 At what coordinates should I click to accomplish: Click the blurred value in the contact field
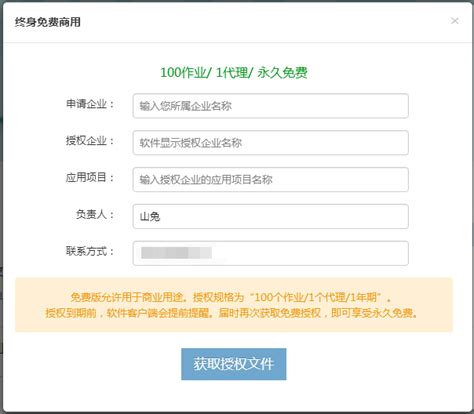coord(176,253)
